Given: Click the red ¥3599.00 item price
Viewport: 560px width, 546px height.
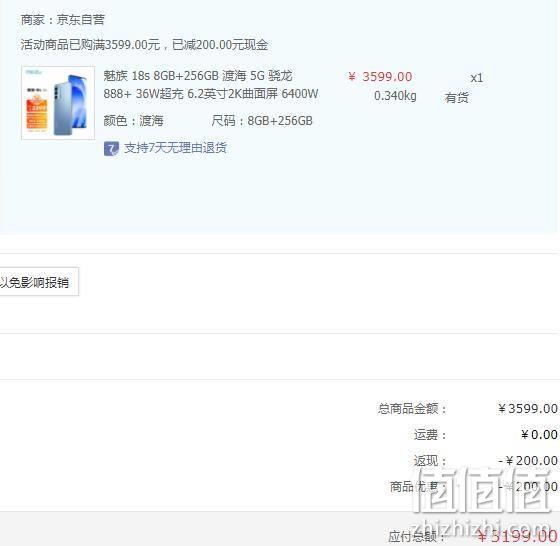Looking at the screenshot, I should click(x=380, y=77).
